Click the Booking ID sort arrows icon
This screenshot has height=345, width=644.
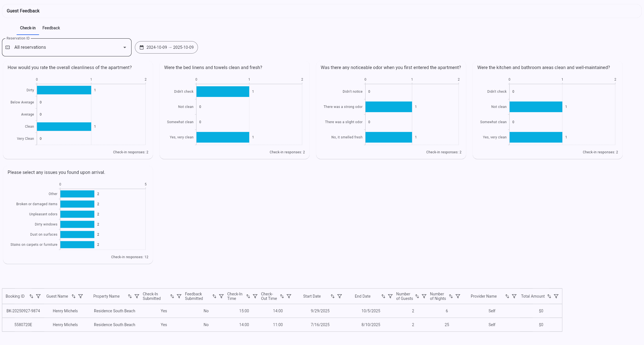tap(31, 296)
